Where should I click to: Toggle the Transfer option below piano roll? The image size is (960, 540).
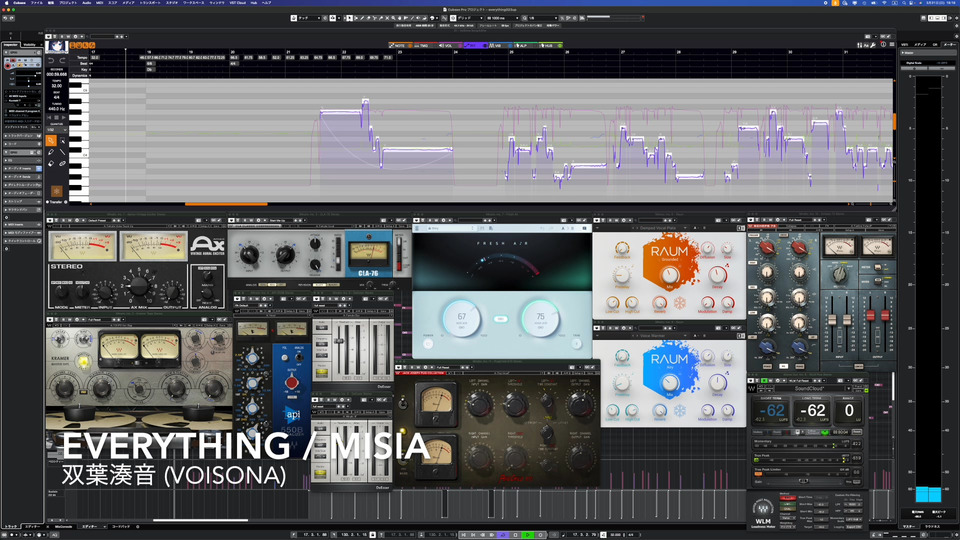coord(54,201)
